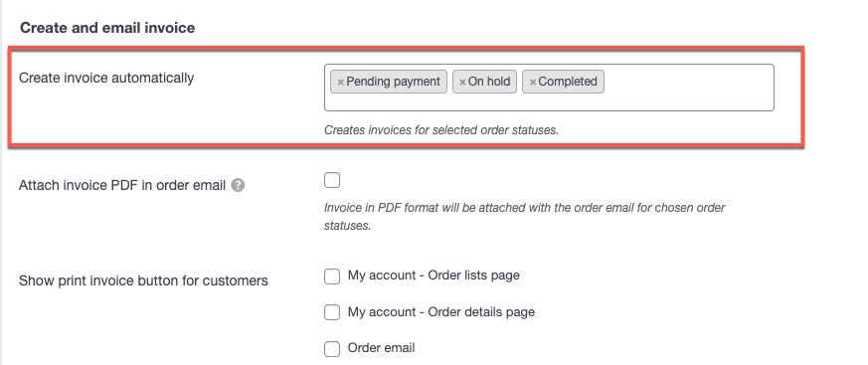The image size is (868, 365).
Task: Tick the Order email checkbox
Action: click(x=332, y=348)
